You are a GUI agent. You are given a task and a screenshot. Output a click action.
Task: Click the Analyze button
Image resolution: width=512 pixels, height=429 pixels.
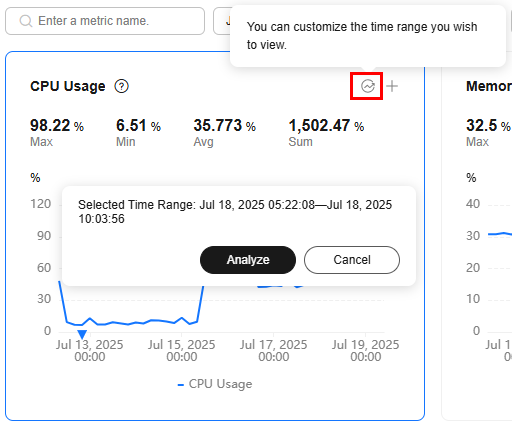pyautogui.click(x=248, y=260)
